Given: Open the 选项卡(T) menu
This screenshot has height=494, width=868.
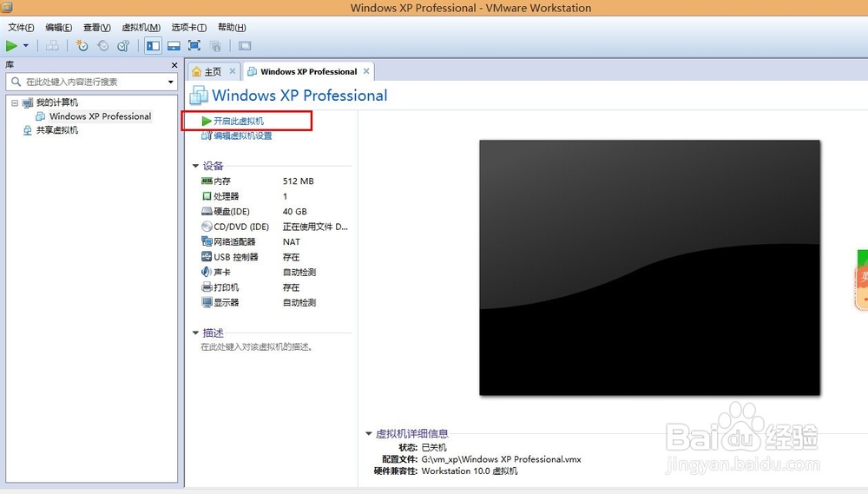Looking at the screenshot, I should [188, 27].
